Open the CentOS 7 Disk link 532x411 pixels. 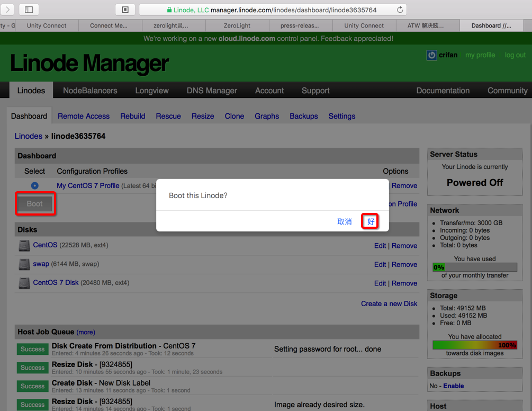pyautogui.click(x=56, y=282)
